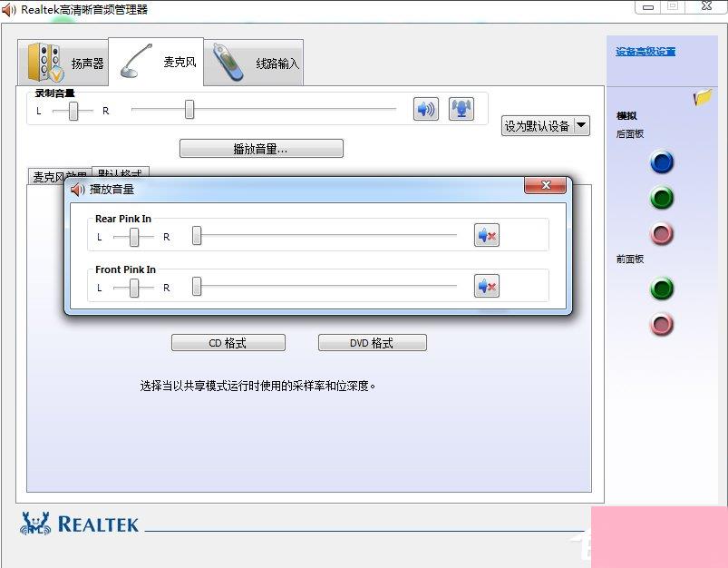This screenshot has height=568, width=728.
Task: Click the 播放音量 dialog title speaker icon
Action: 78,189
